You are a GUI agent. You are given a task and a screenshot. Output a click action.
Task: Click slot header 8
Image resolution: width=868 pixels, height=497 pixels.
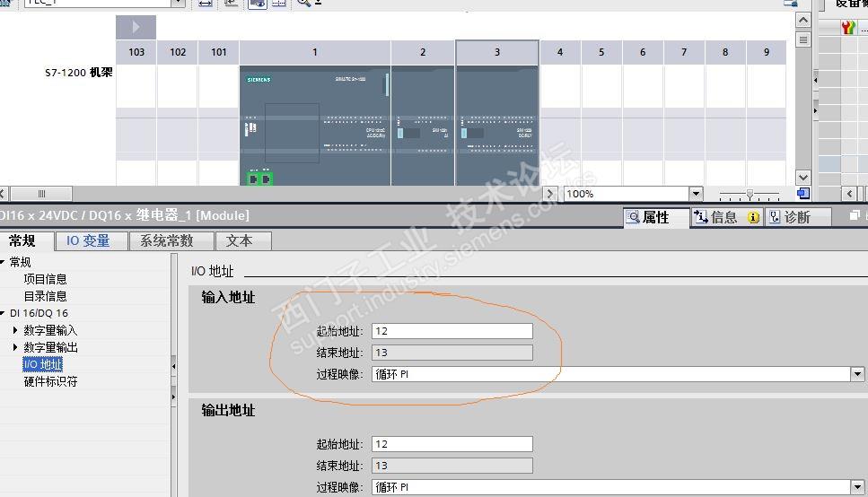tap(725, 52)
